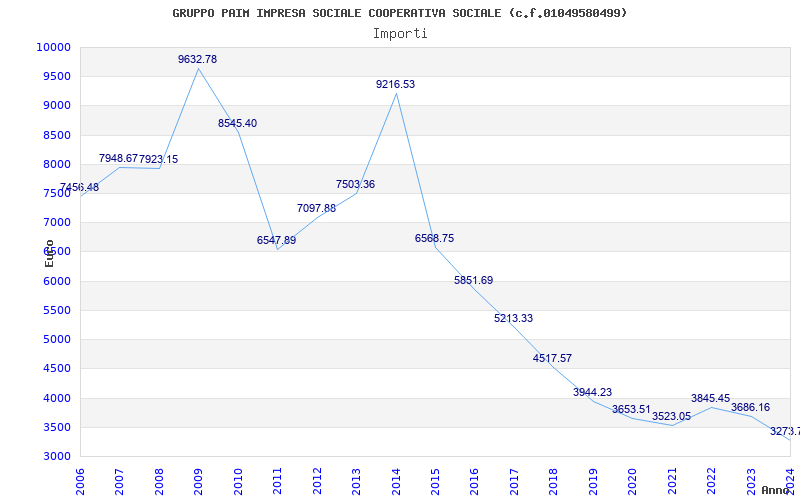Select the x-axis year 2013
The width and height of the screenshot is (800, 500).
(357, 481)
